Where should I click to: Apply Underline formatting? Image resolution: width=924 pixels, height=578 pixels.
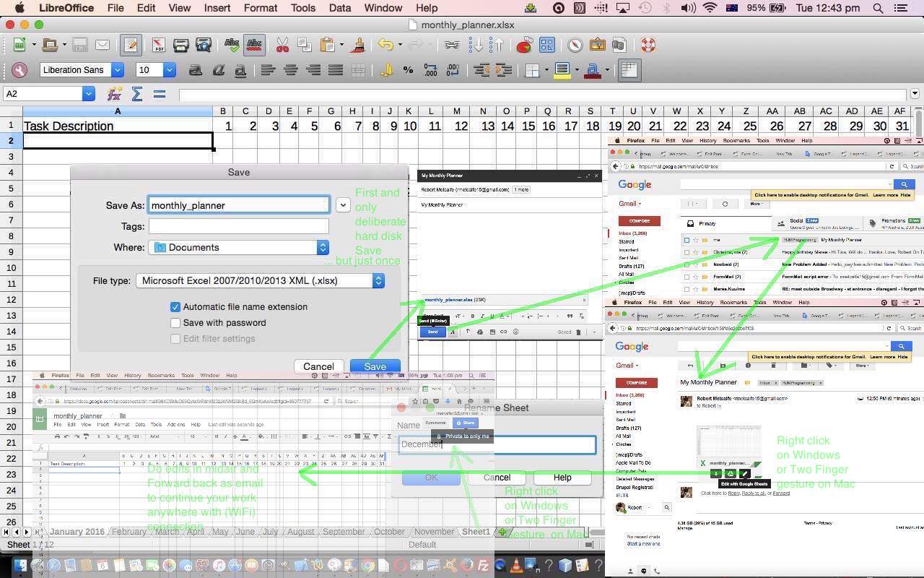point(240,70)
